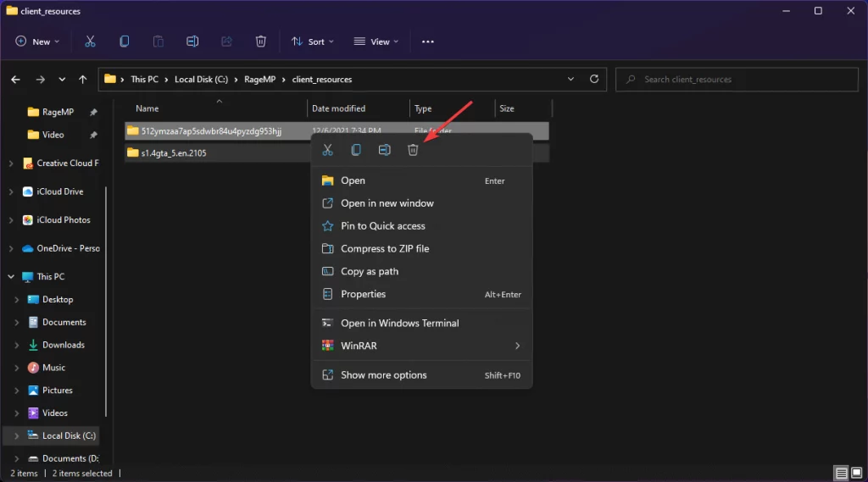This screenshot has width=868, height=482.
Task: Select Desktop in the navigation pane
Action: (x=58, y=299)
